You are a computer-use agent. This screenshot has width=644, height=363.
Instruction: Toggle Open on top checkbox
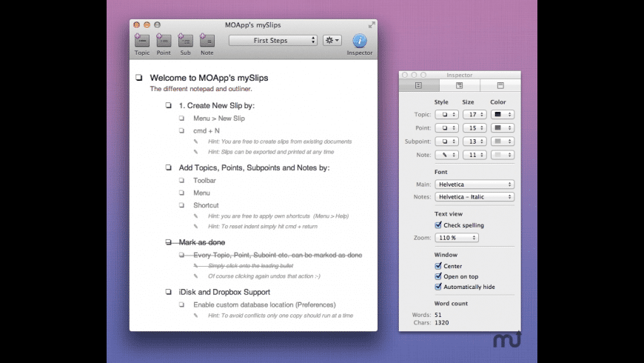click(x=438, y=276)
